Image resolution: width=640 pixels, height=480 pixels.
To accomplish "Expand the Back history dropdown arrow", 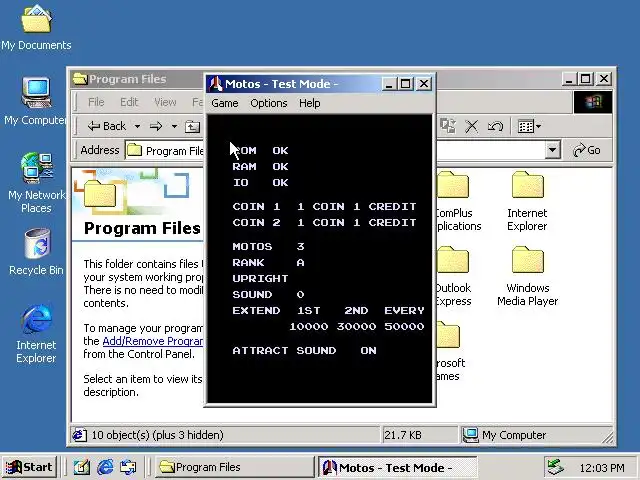I will (138, 127).
